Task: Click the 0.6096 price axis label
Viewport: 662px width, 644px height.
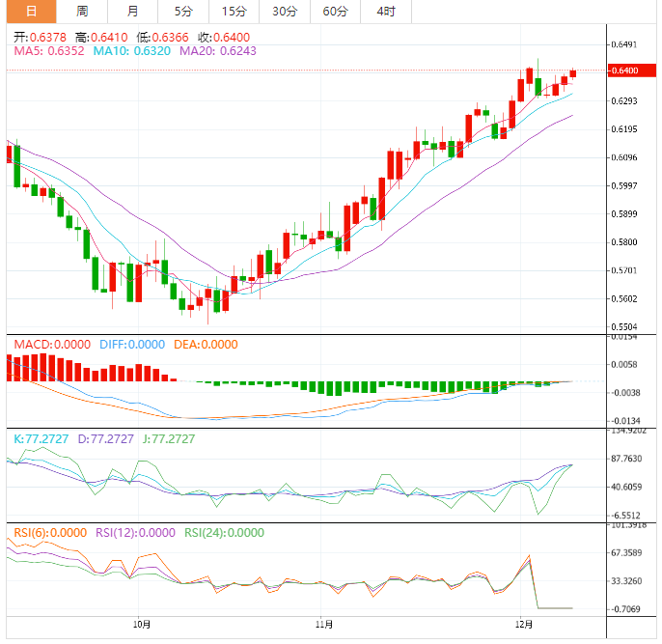Action: [x=624, y=157]
